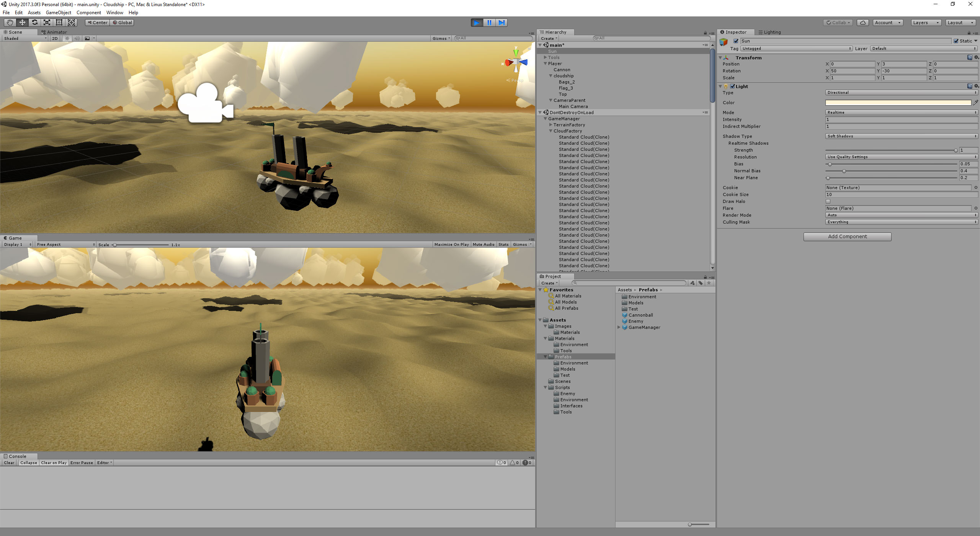
Task: Click the Console Clear button
Action: click(x=9, y=463)
